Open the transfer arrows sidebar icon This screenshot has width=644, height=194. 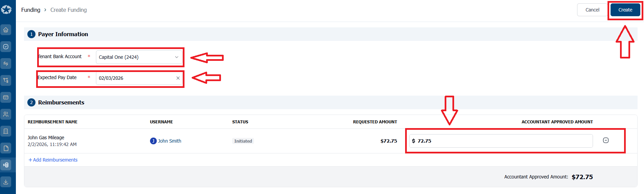(x=6, y=64)
